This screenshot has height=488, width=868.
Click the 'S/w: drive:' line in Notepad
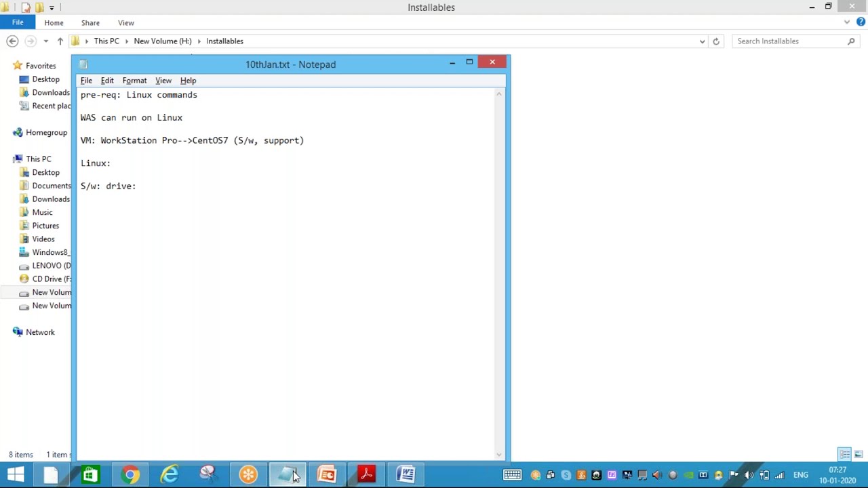(x=108, y=186)
